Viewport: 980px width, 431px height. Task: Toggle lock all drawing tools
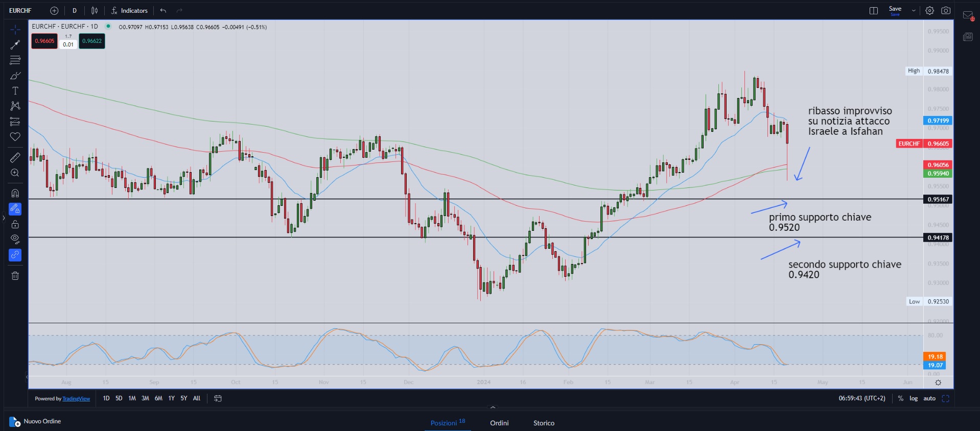pyautogui.click(x=15, y=224)
